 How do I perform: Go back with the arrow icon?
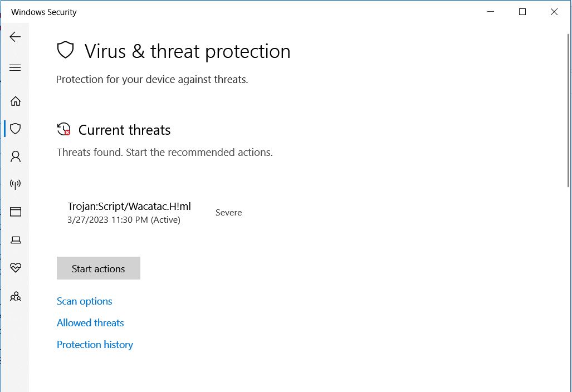(x=15, y=37)
